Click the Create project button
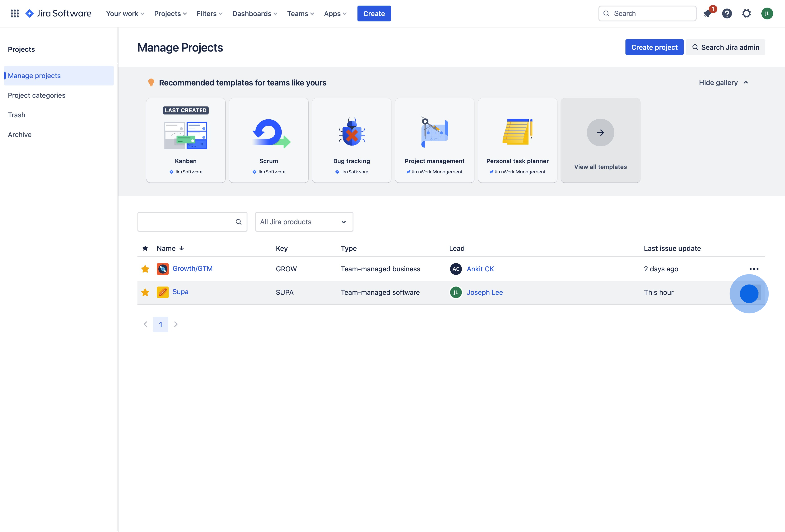Image resolution: width=785 pixels, height=532 pixels. pyautogui.click(x=654, y=47)
